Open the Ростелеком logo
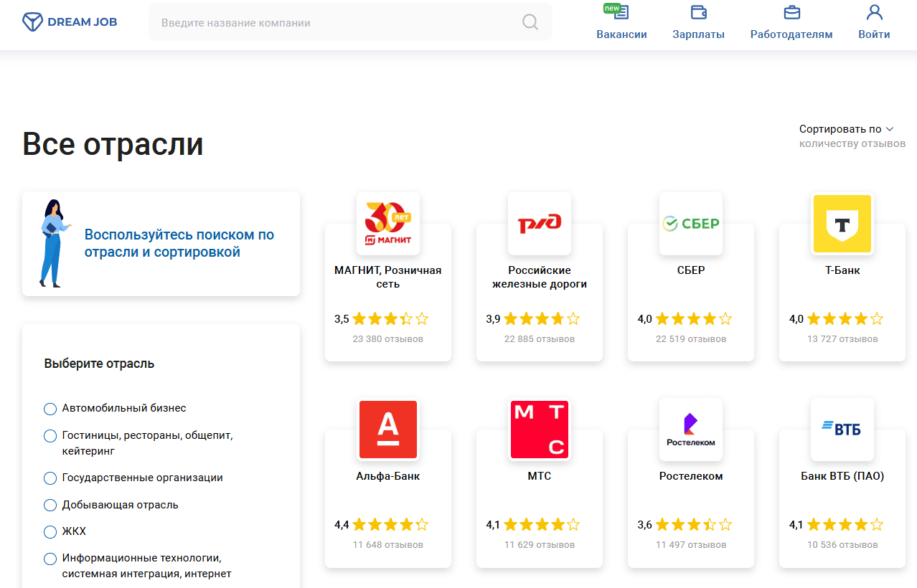Viewport: 917px width, 588px height. [691, 430]
